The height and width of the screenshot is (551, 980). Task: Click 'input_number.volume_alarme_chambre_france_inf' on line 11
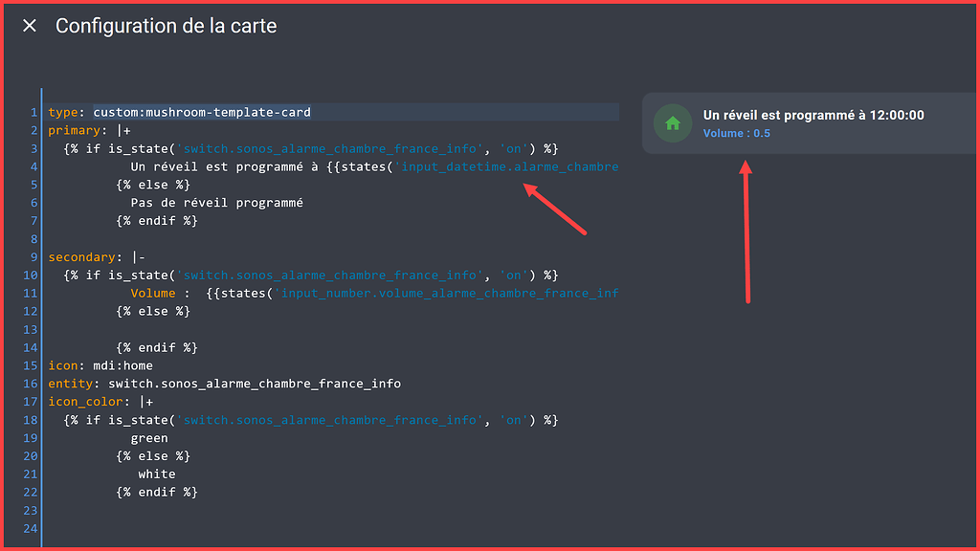coord(450,293)
